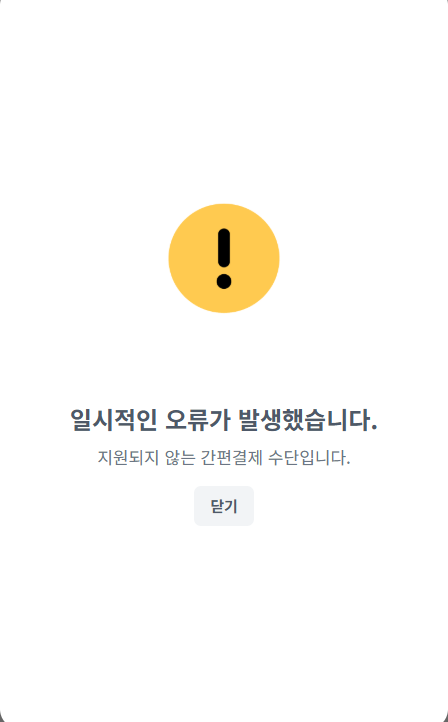Close the temporary error message
The image size is (448, 722).
click(x=224, y=506)
